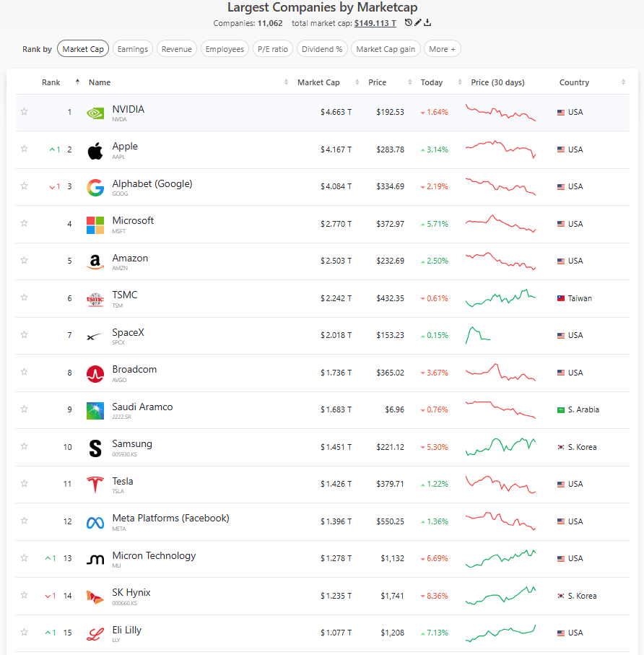
Task: Click the Broadcom logo icon
Action: point(95,374)
